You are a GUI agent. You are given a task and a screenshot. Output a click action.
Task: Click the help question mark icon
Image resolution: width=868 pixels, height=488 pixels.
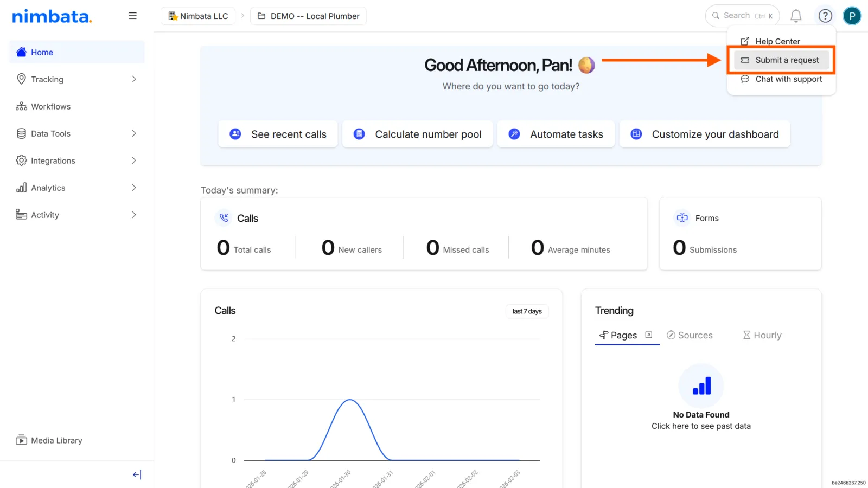[825, 16]
